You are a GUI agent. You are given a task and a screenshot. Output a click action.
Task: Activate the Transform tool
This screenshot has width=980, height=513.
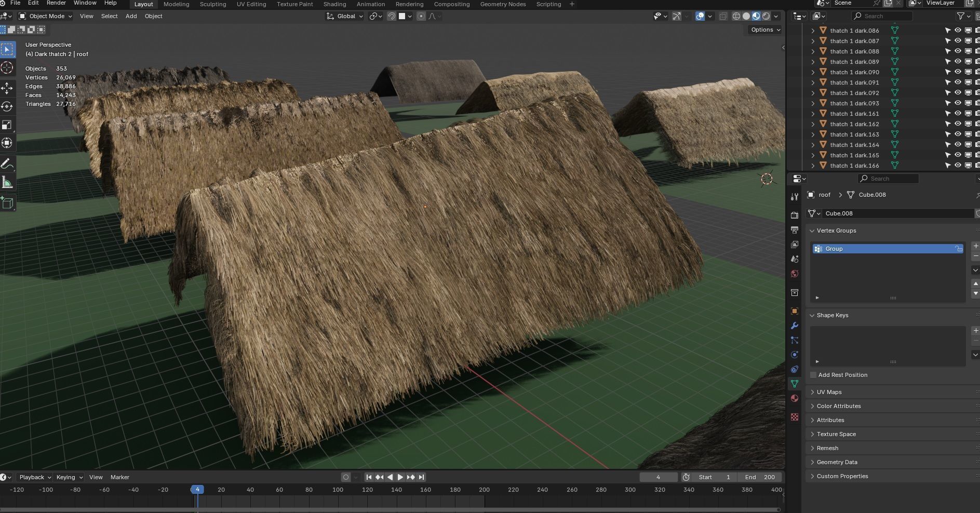coord(7,143)
